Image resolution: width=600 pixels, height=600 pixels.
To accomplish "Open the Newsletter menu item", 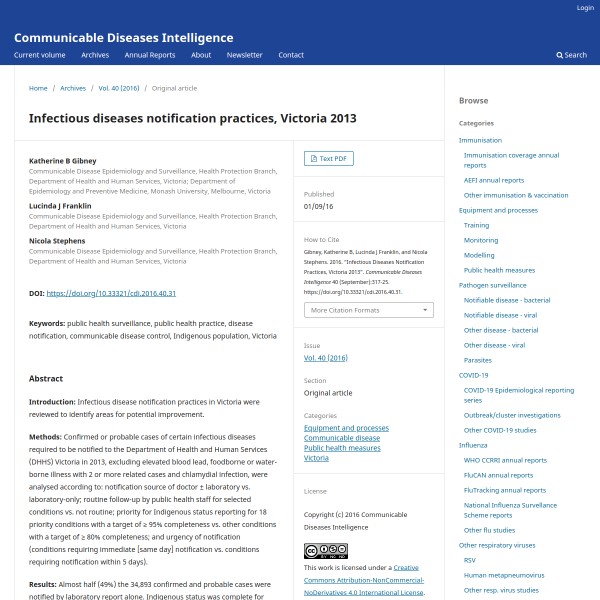I will tap(244, 55).
